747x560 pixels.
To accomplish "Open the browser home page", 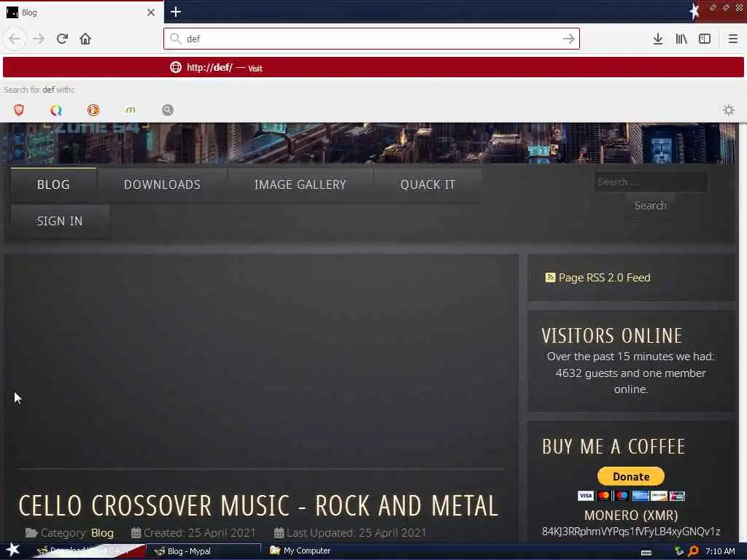I will click(x=85, y=39).
